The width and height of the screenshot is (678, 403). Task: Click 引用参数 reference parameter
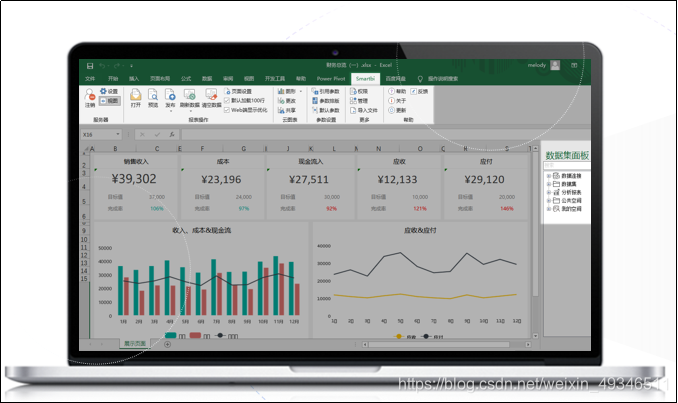(326, 91)
